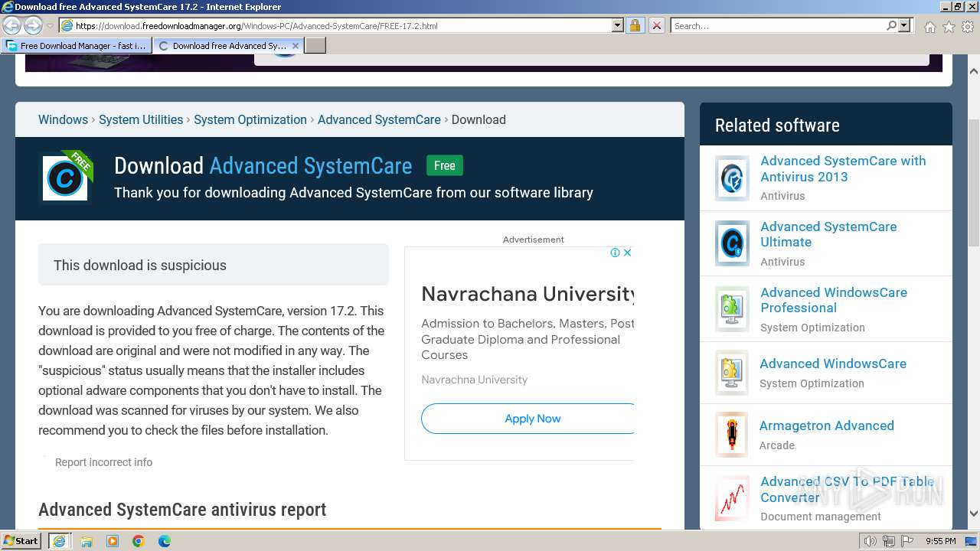Open the Tools gear icon

tap(967, 27)
